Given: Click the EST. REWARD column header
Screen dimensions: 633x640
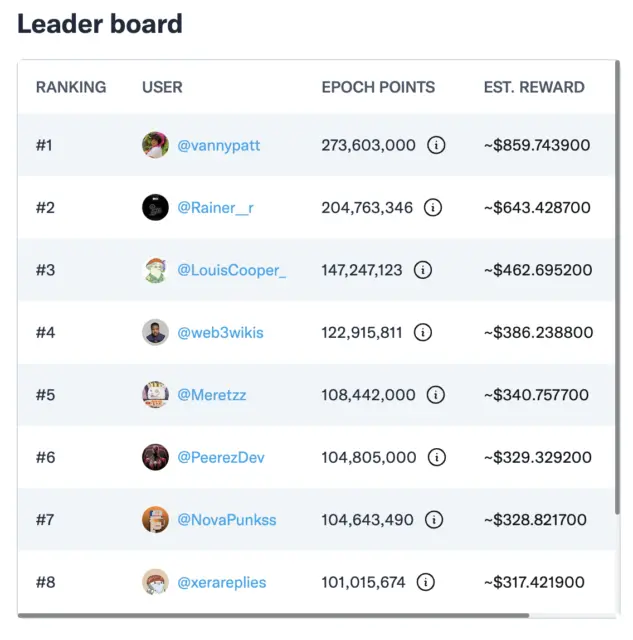Looking at the screenshot, I should click(x=534, y=87).
